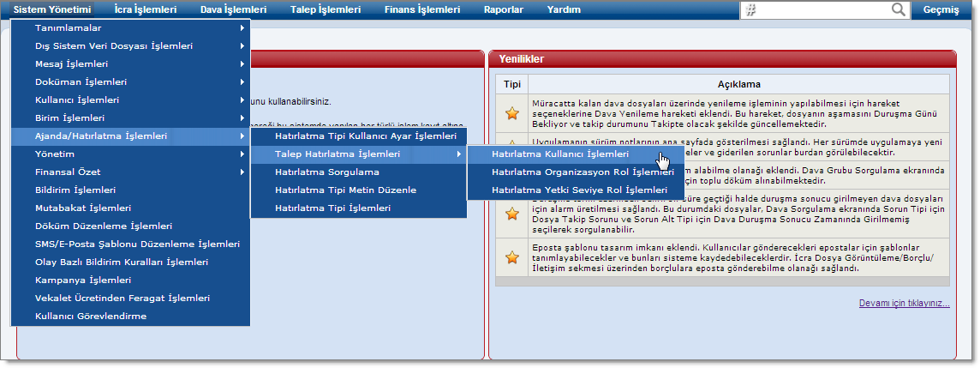This screenshot has width=980, height=368.
Task: Open Yardım menu
Action: tap(564, 9)
